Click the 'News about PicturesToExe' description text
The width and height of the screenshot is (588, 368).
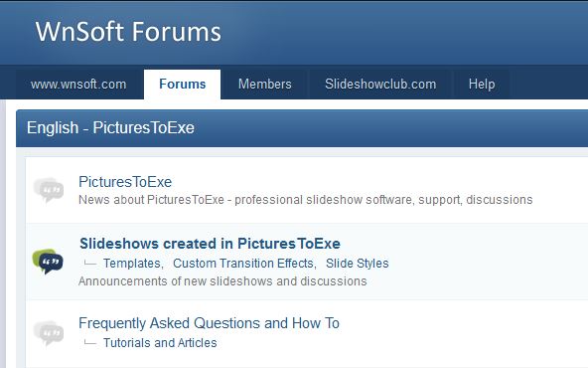click(x=306, y=200)
